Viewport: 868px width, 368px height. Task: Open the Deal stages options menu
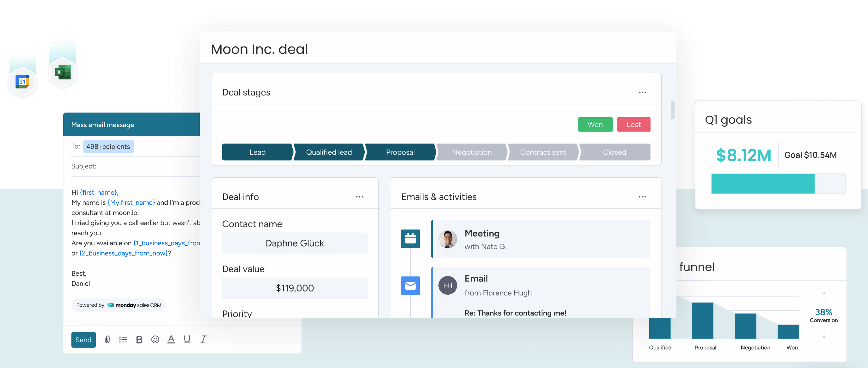[643, 92]
